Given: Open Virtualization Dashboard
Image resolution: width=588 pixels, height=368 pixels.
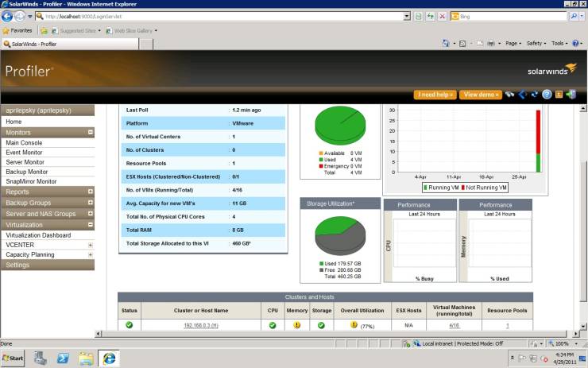Looking at the screenshot, I should (38, 235).
